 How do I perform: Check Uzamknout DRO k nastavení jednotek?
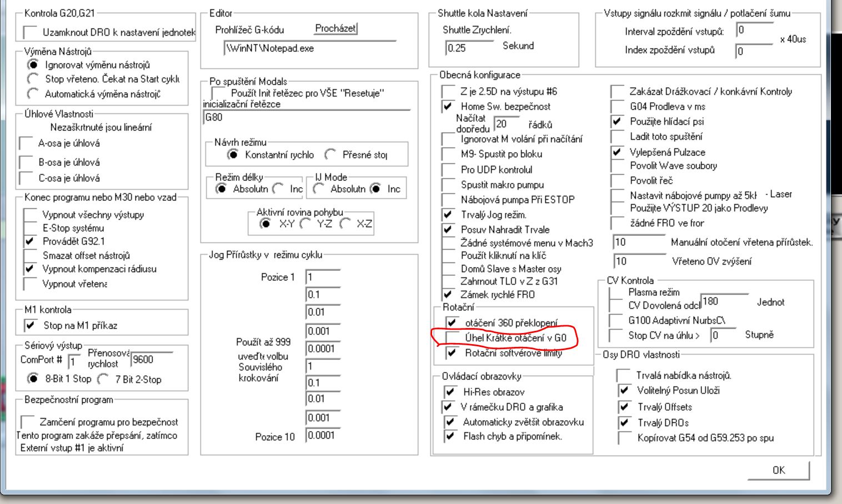tap(30, 33)
